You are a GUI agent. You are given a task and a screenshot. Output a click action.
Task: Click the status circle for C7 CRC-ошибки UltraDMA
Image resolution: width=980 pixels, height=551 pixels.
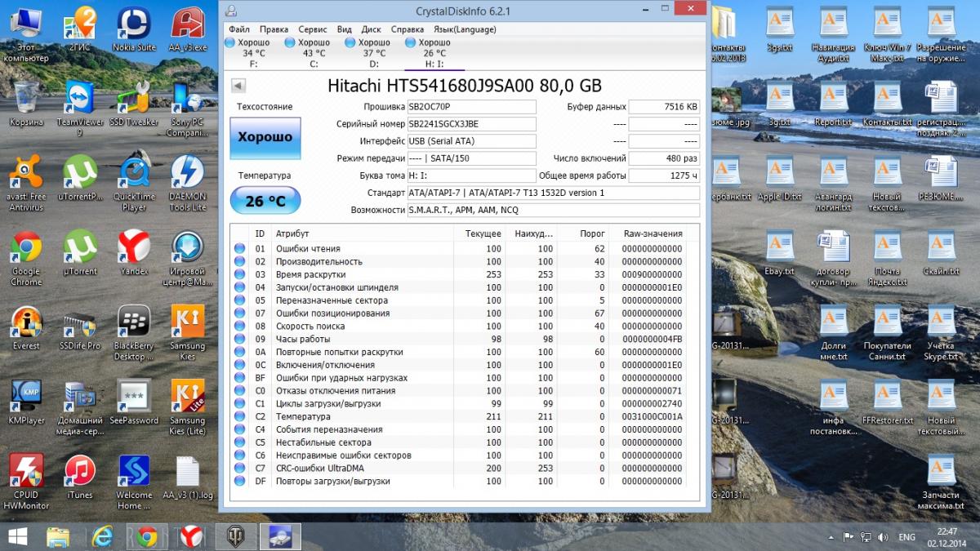coord(239,468)
